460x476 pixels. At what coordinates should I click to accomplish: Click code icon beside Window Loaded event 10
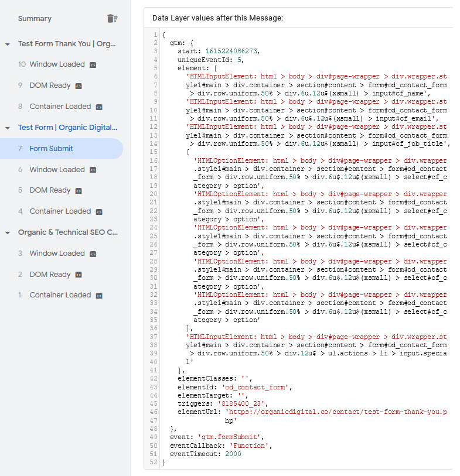pyautogui.click(x=93, y=64)
